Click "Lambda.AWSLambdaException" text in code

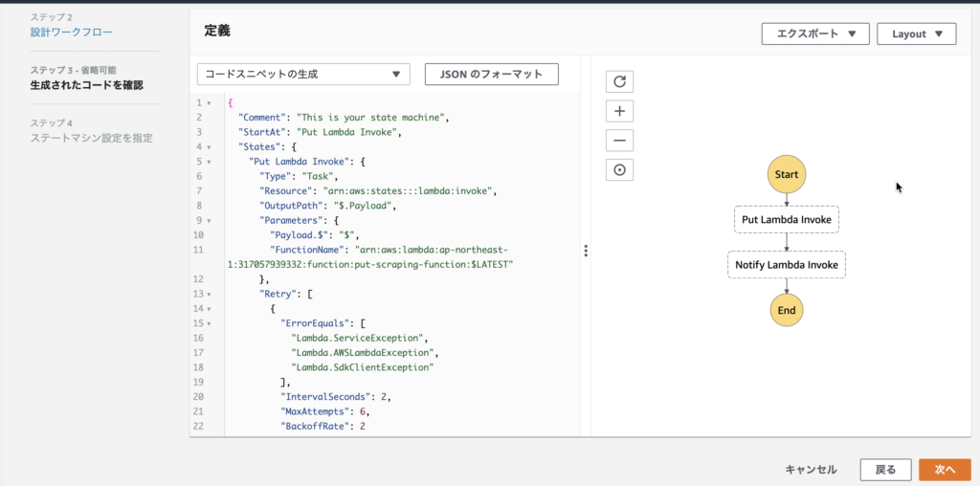[365, 353]
